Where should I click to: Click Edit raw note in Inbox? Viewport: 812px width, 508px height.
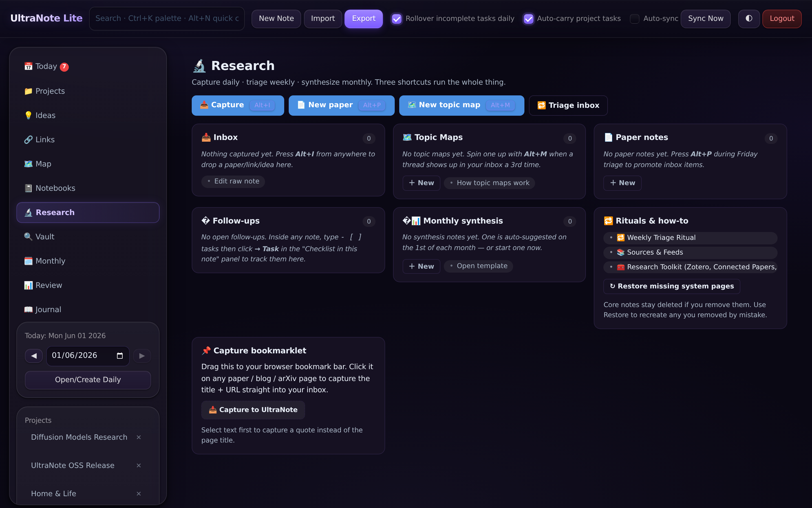pos(233,181)
